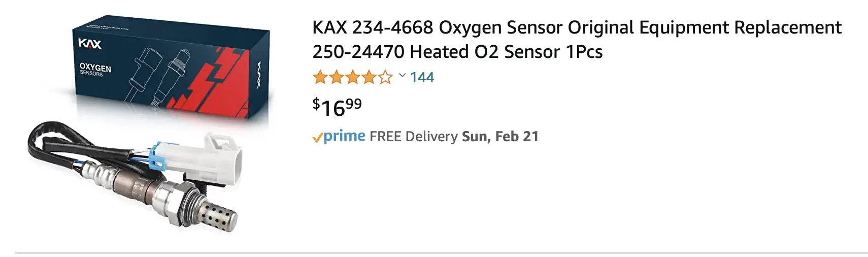Click the orange Prime checkmark icon
This screenshot has width=868, height=257.
point(317,138)
